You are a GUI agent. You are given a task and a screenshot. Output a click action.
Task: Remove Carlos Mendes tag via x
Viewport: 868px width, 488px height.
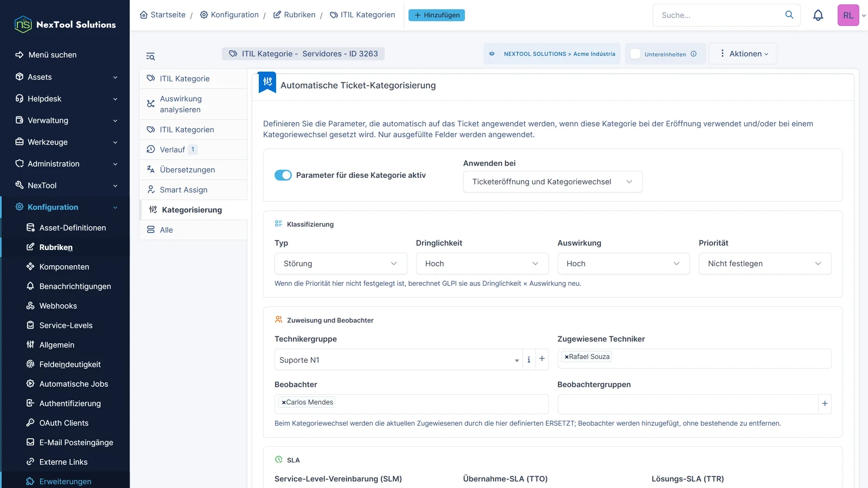tap(284, 402)
